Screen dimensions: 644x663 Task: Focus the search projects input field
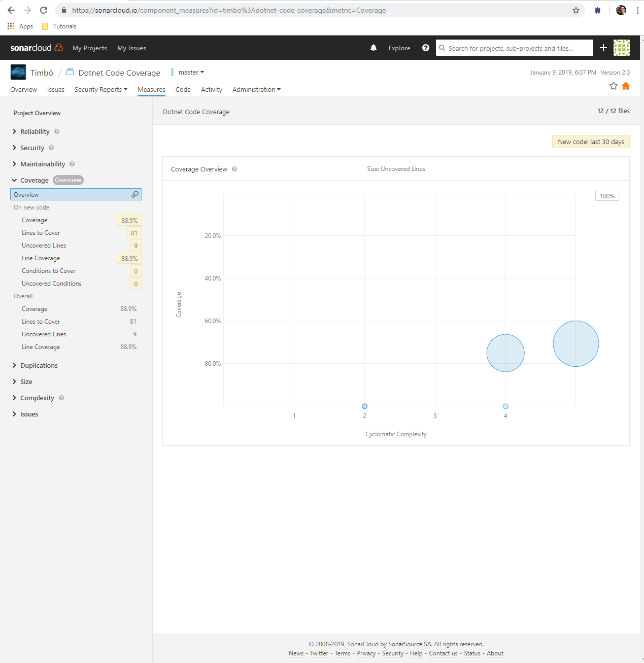(515, 48)
